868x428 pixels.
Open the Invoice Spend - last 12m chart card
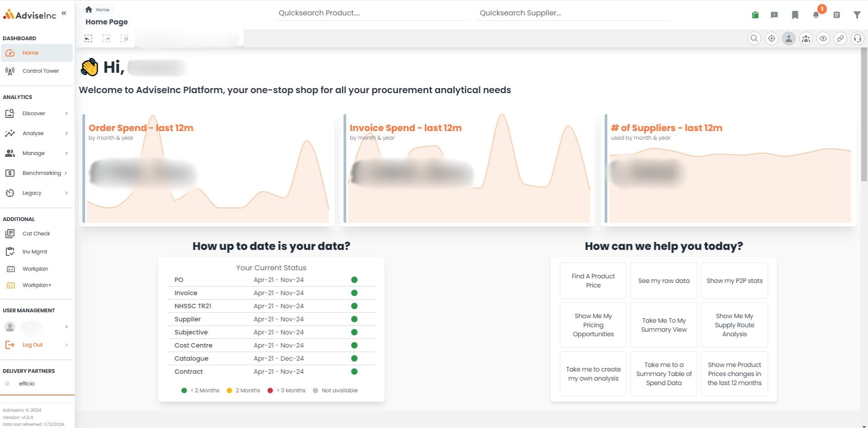(468, 169)
